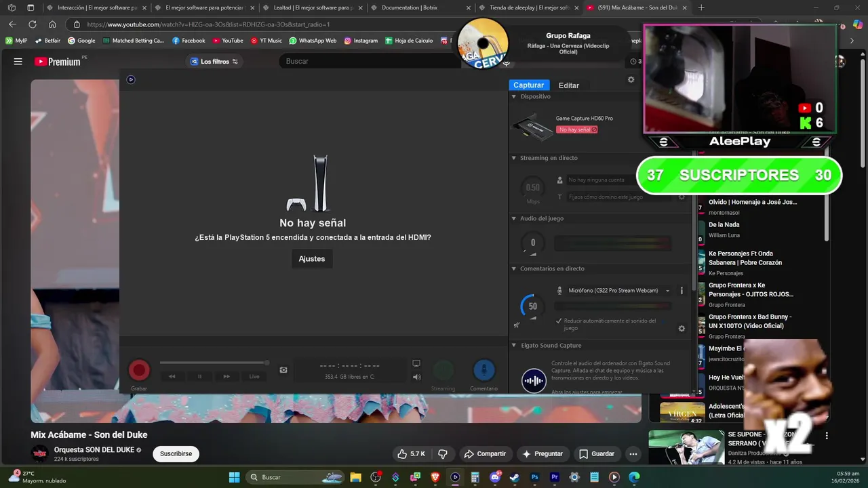Click the dislike thumbs-down button

[443, 454]
